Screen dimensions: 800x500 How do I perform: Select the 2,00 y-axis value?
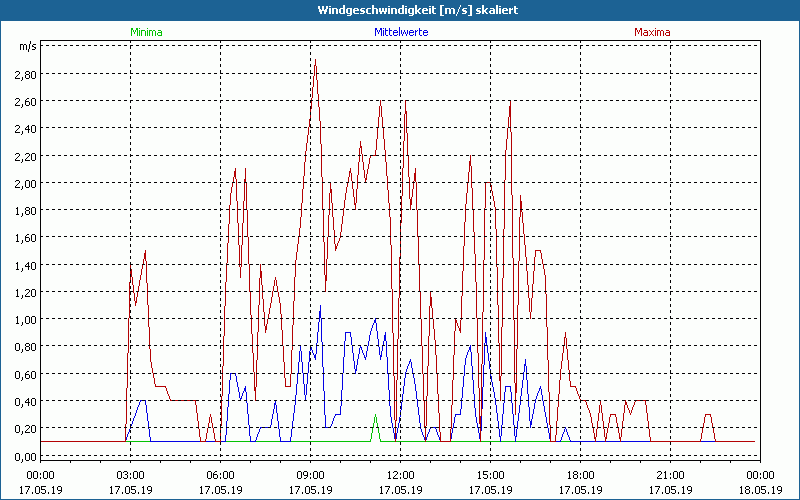[x=25, y=183]
